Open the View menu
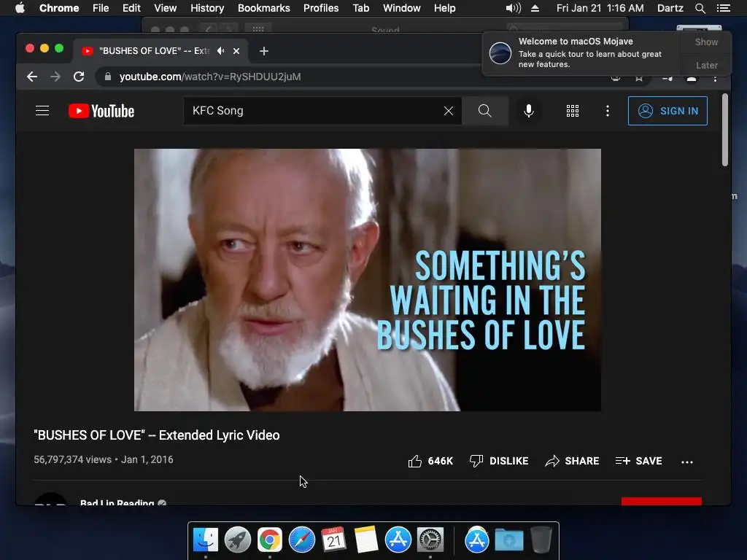The height and width of the screenshot is (560, 747). (166, 8)
